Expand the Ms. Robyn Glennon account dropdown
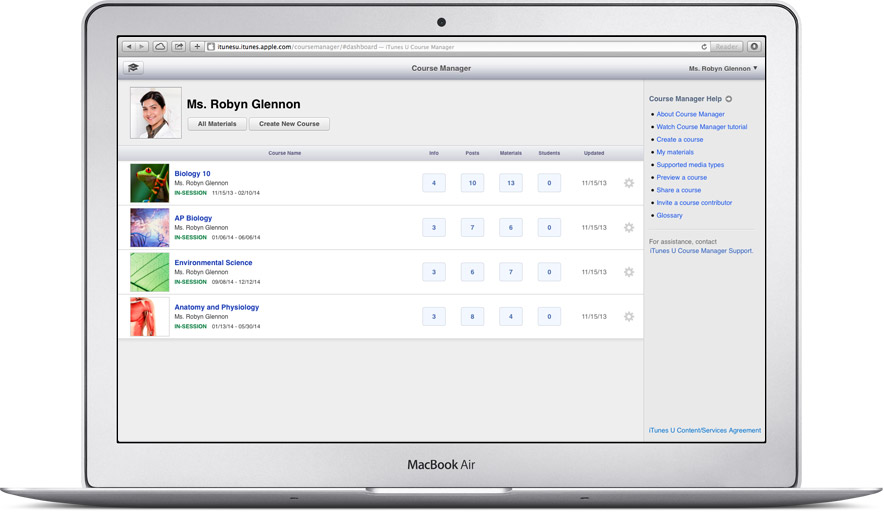The height and width of the screenshot is (514, 884). coord(723,69)
